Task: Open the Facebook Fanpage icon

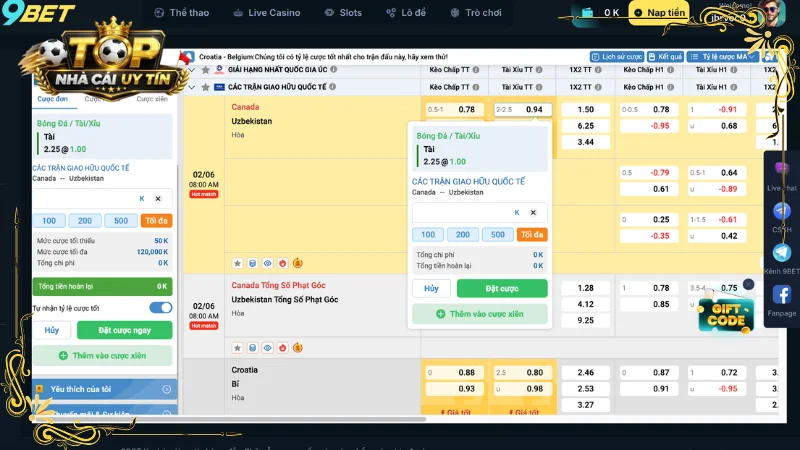Action: [782, 294]
